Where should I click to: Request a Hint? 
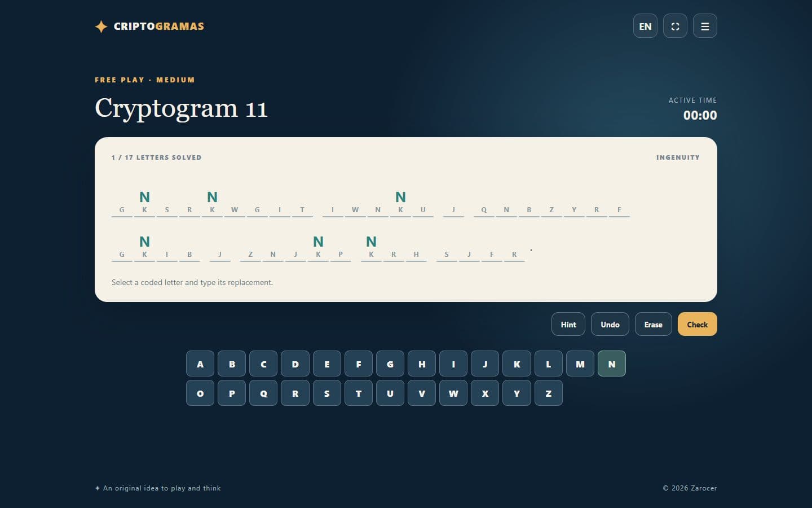[x=568, y=324]
